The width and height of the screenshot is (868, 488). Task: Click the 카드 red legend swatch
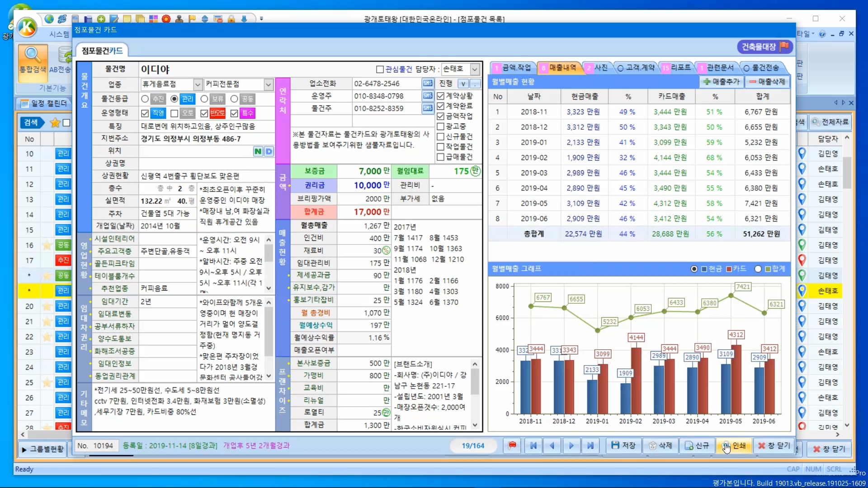click(x=729, y=269)
